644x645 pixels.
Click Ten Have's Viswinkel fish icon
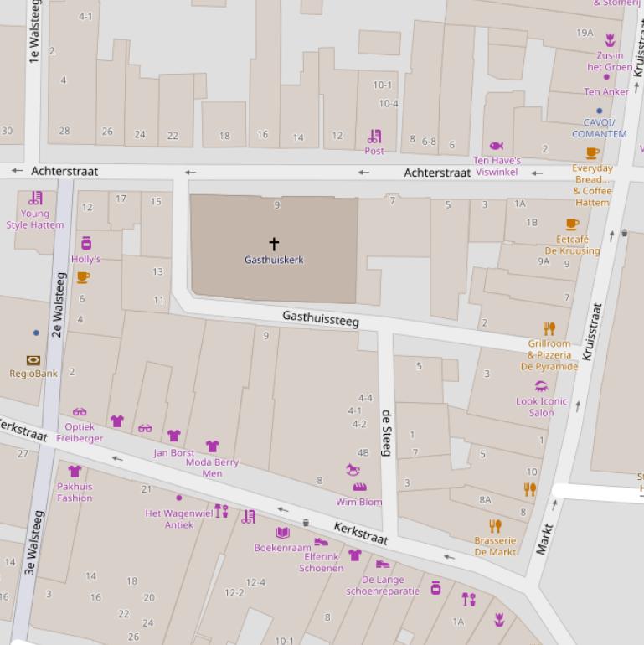(496, 146)
